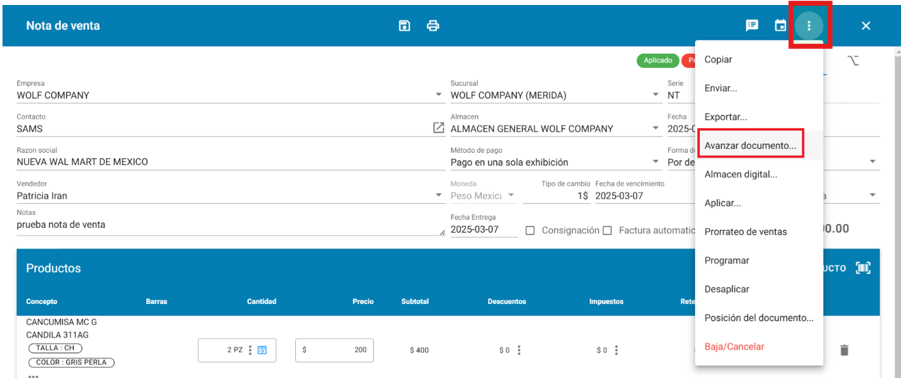Click the Razon social field
This screenshot has height=379, width=901.
231,162
